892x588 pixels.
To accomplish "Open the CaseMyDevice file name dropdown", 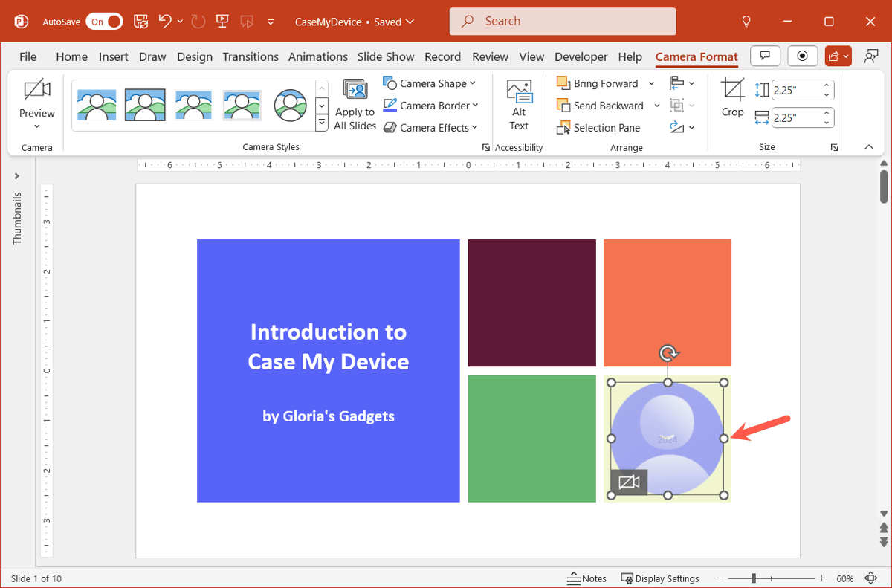I will 410,22.
